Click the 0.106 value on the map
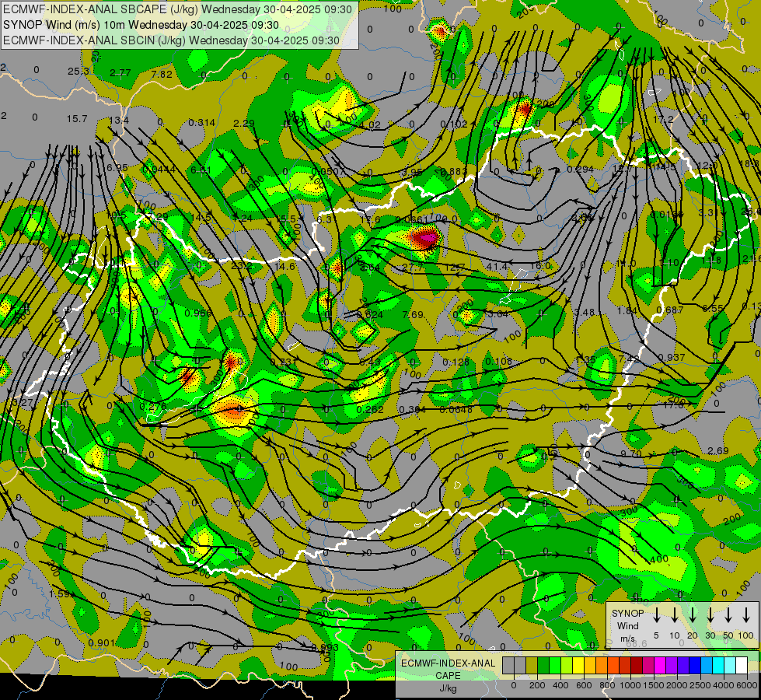Viewport: 761px width, 700px height. tap(498, 361)
